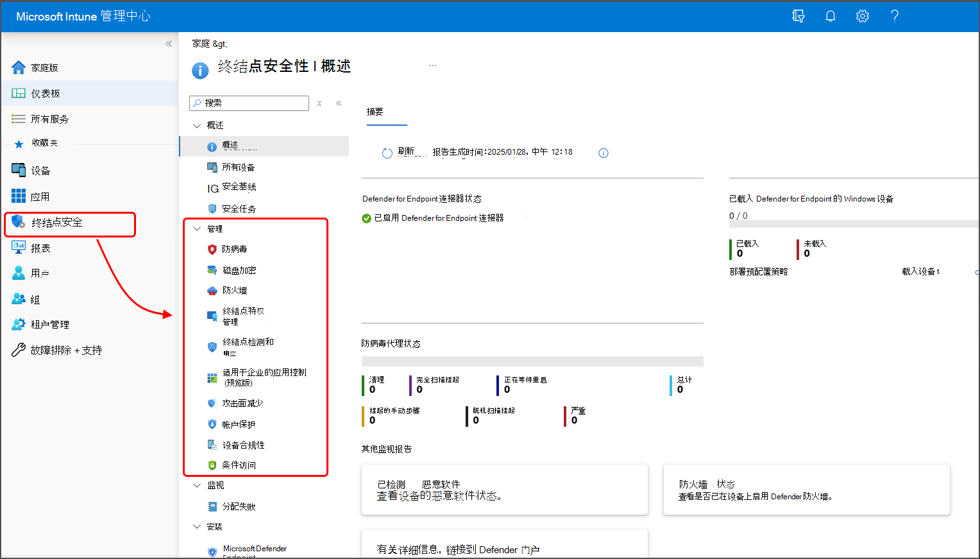This screenshot has width=980, height=559.
Task: Open 适用于企业的应用控制(预览版) item
Action: tap(264, 377)
